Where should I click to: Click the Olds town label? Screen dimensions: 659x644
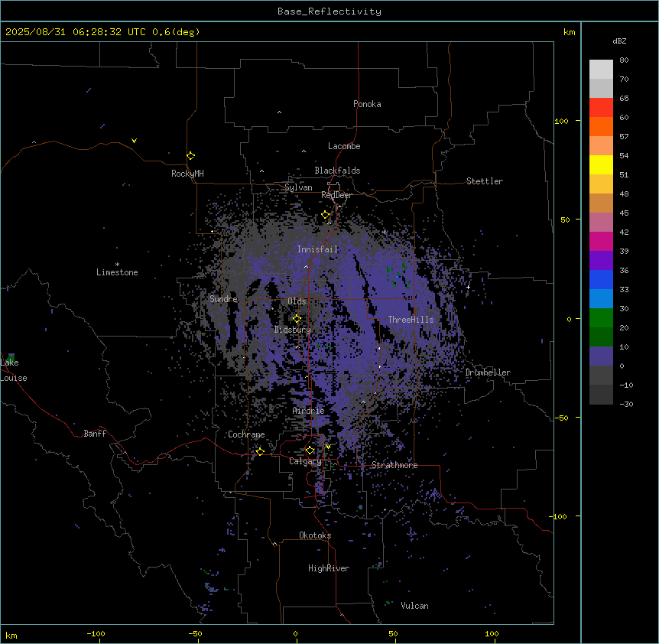coord(297,301)
